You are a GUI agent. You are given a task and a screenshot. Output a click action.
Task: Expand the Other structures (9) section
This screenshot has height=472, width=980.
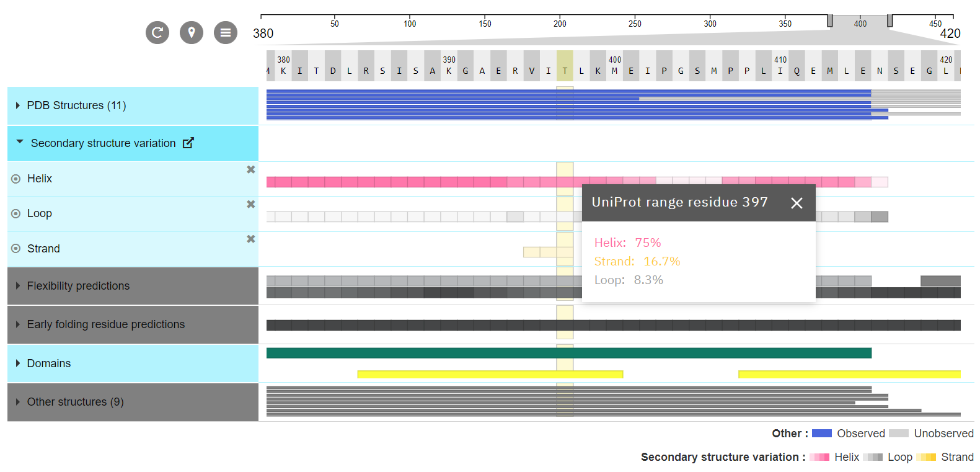pyautogui.click(x=18, y=402)
